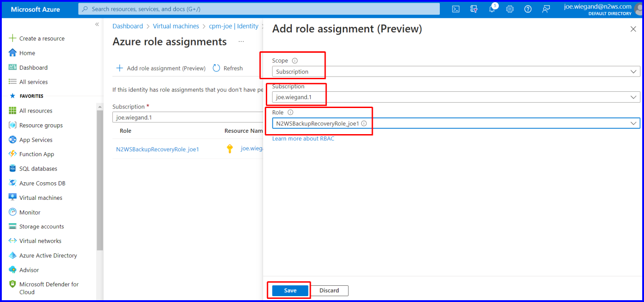Click Refresh in the role assignments toolbar
Image resolution: width=644 pixels, height=302 pixels.
tap(228, 68)
